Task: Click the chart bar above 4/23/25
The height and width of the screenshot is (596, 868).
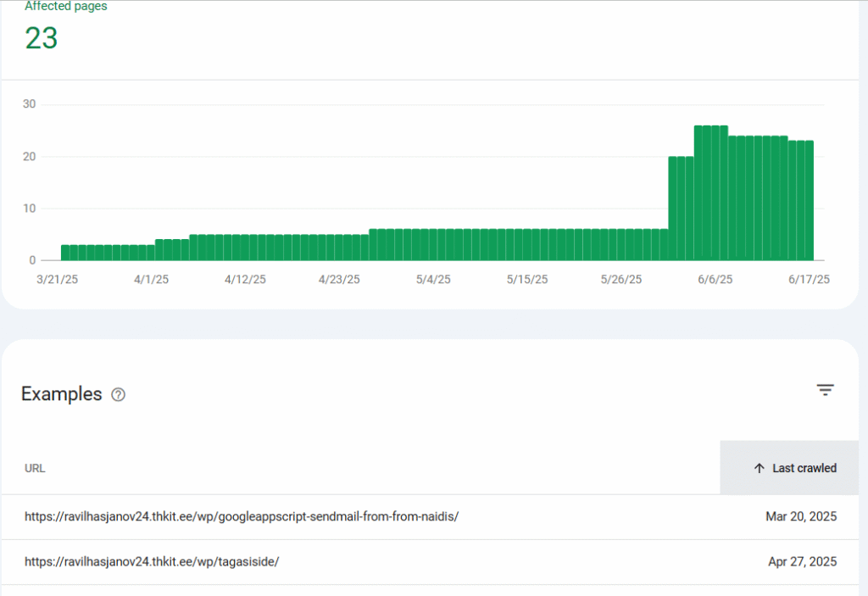Action: (x=339, y=247)
